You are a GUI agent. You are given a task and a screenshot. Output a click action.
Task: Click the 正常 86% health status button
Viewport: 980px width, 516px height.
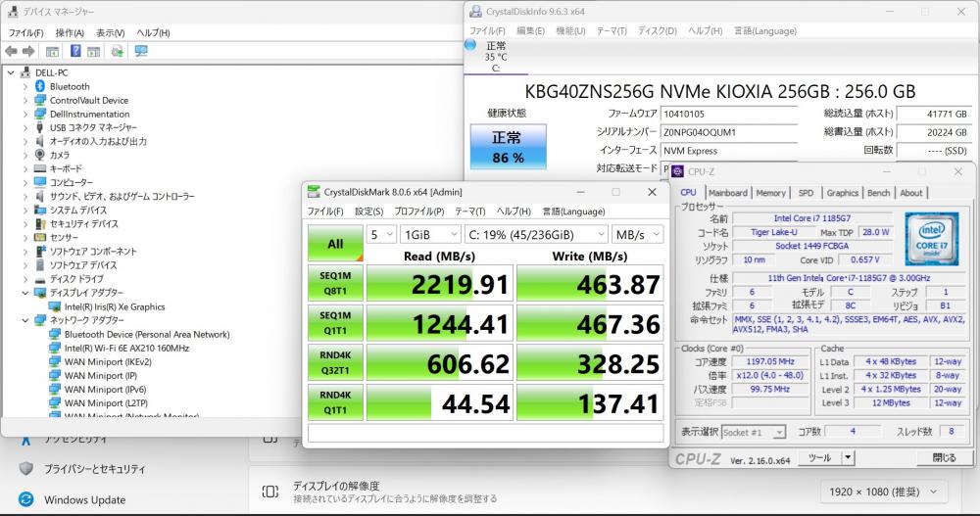[x=508, y=147]
